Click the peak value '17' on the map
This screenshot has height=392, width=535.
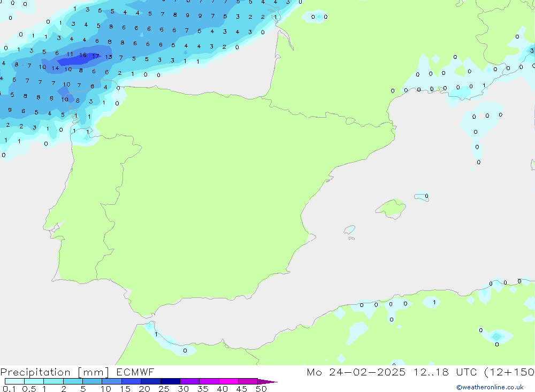(x=96, y=56)
